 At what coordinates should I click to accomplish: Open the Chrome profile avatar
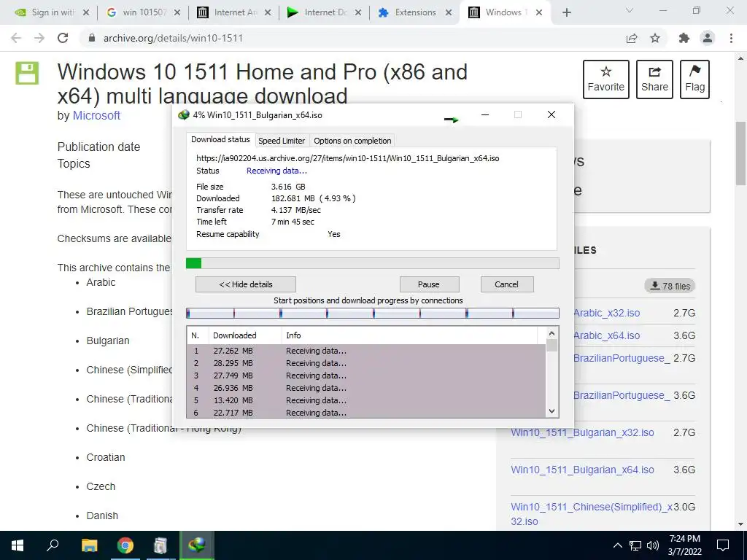pyautogui.click(x=708, y=38)
